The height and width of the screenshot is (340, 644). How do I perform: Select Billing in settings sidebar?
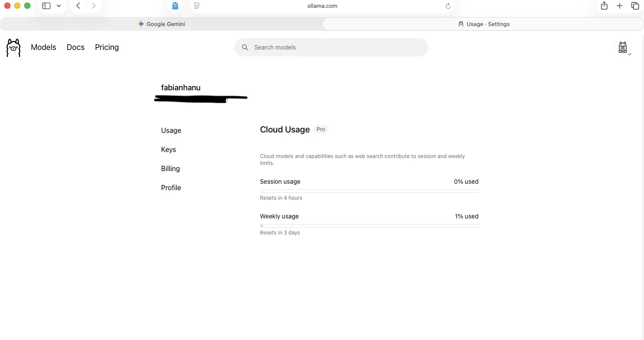(x=170, y=168)
